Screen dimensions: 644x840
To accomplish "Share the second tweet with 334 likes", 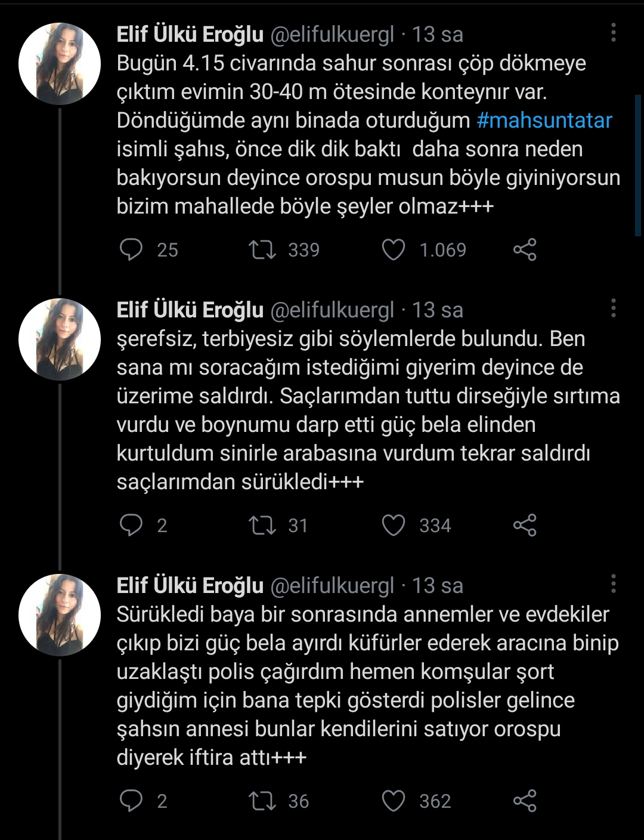I will (x=525, y=526).
